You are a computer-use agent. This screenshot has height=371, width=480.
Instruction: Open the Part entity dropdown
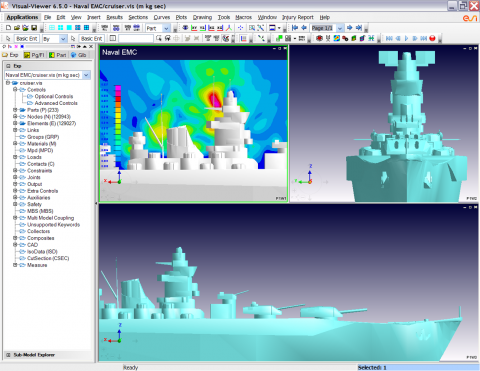tap(166, 28)
